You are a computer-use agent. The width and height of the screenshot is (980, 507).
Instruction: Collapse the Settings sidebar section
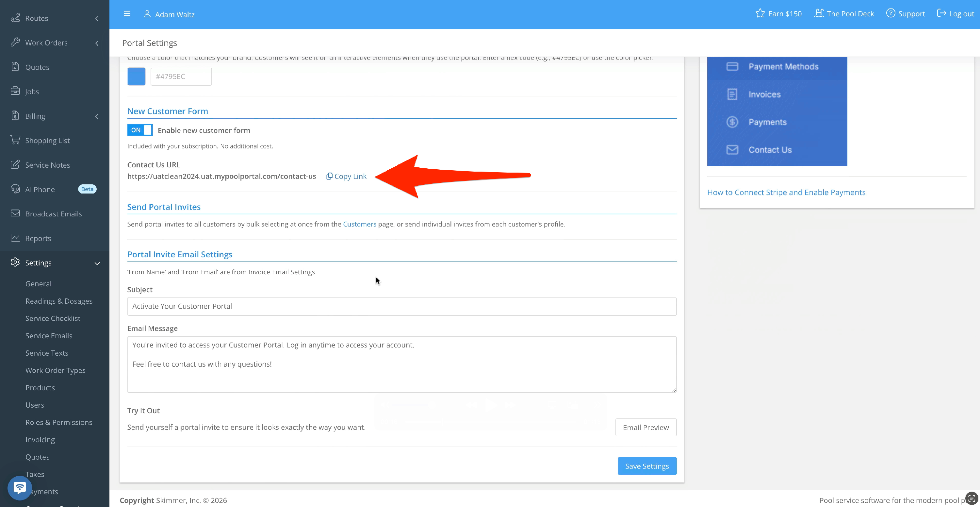click(97, 263)
